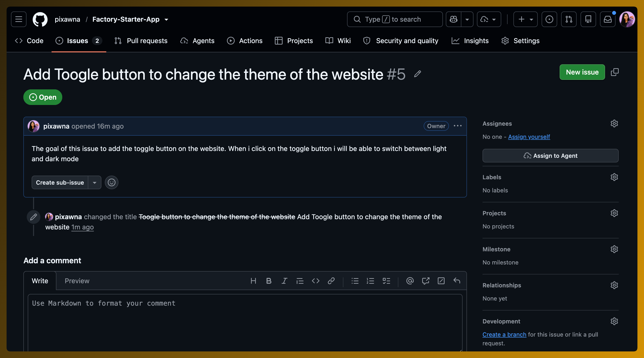
Task: Switch to the Actions tab
Action: coord(245,41)
